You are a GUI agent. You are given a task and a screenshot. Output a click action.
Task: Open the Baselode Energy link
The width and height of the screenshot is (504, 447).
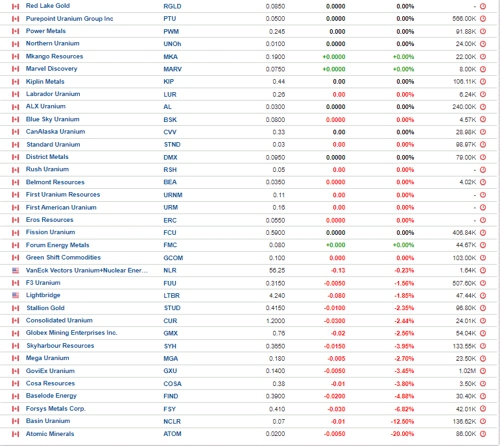click(51, 396)
